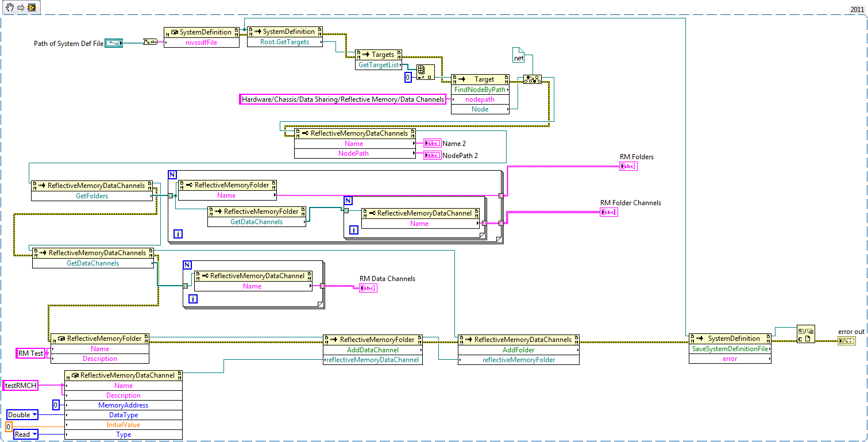Open the Double data type enum constant
Image resolution: width=868 pixels, height=442 pixels.
[23, 415]
